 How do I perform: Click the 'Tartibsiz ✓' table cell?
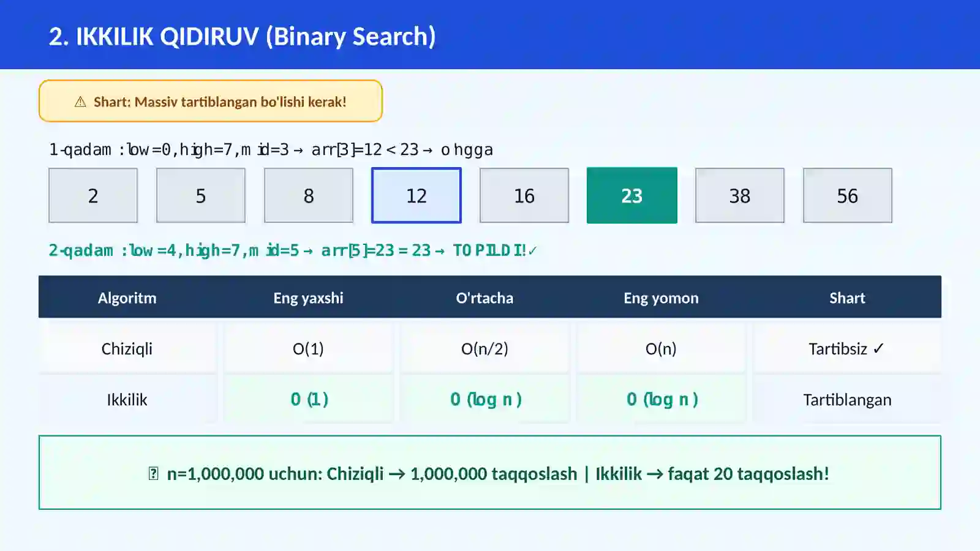847,348
